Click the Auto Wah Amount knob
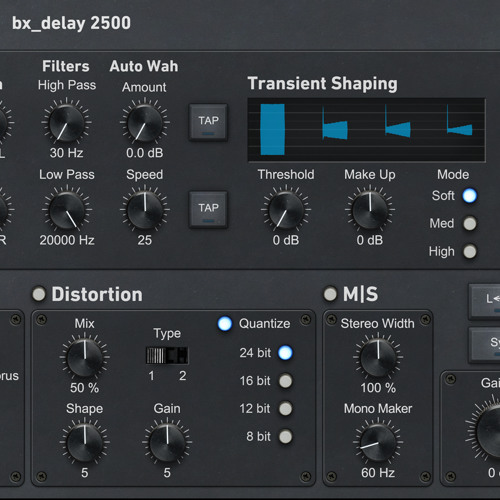 click(144, 122)
